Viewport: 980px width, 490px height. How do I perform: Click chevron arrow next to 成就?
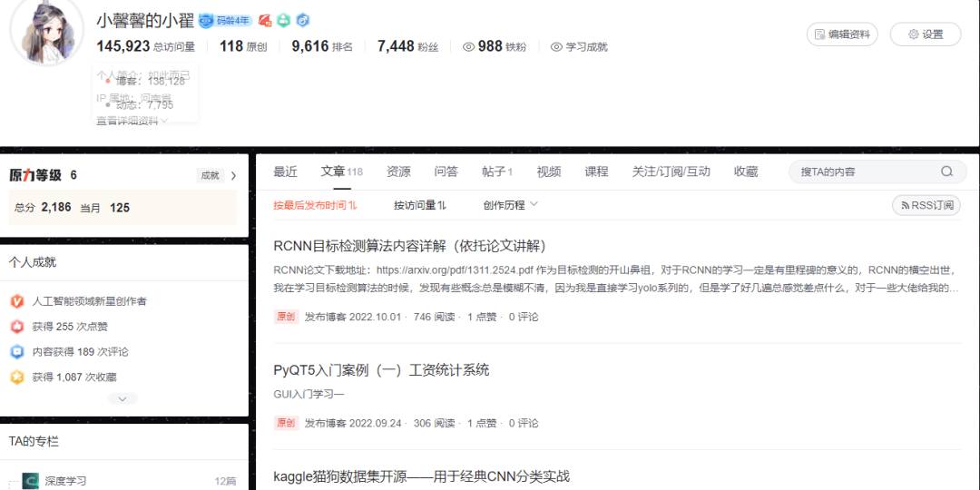tap(234, 176)
